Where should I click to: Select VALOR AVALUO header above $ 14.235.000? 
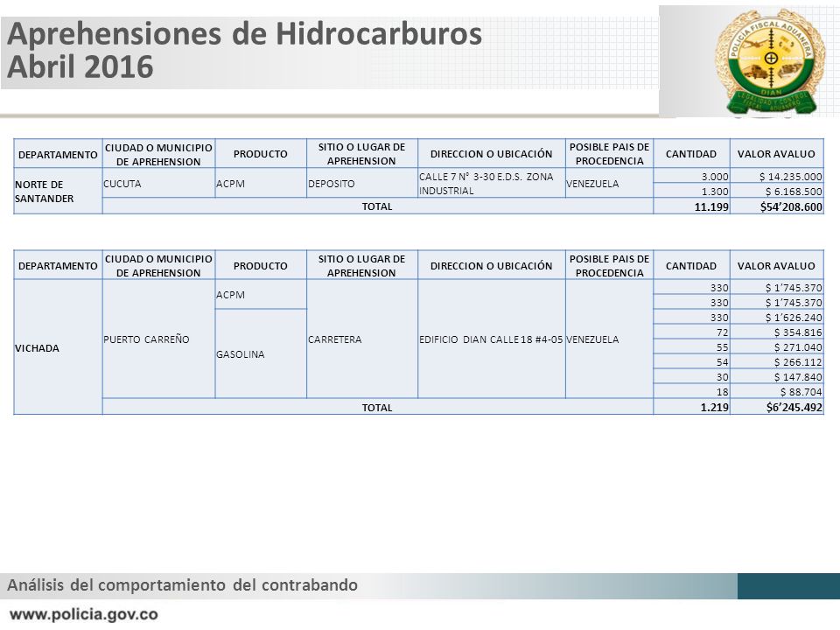776,154
